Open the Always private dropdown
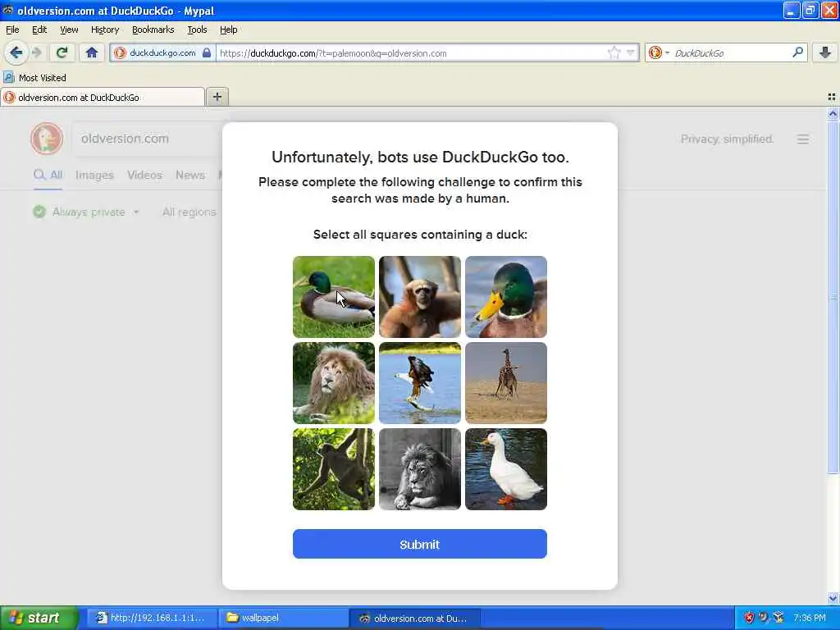The width and height of the screenshot is (840, 630). point(86,212)
